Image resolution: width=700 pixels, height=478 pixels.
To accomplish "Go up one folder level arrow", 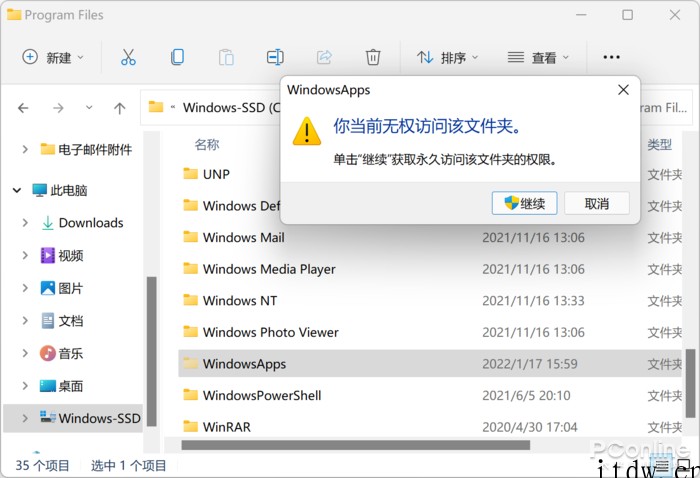I will point(119,108).
